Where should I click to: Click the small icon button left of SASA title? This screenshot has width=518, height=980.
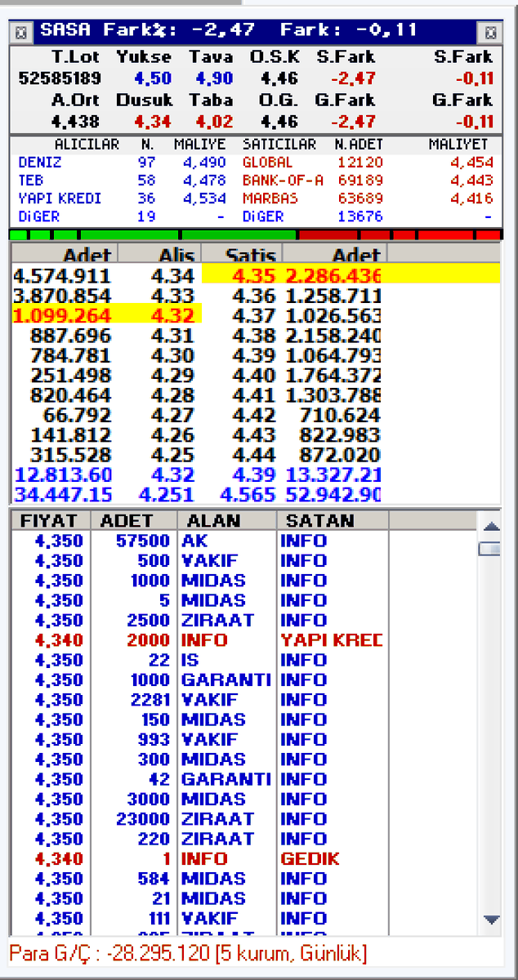tap(22, 33)
